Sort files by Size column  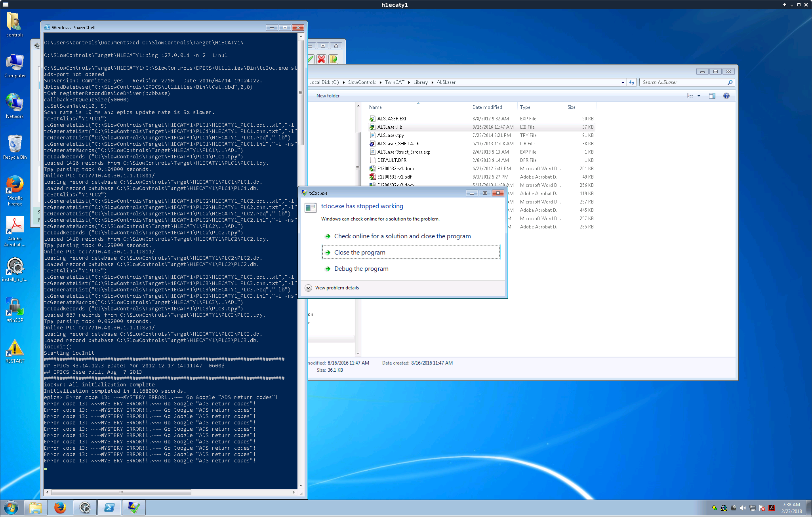pos(580,107)
